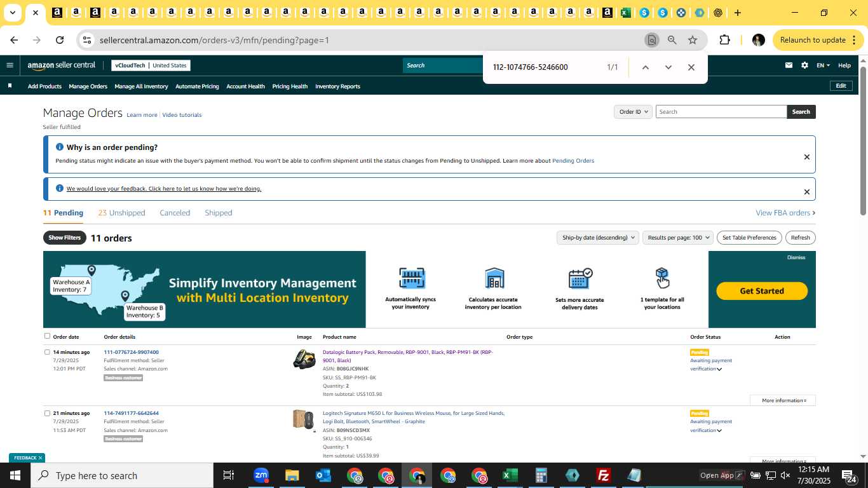Bookmark this page with the star icon
Viewport: 868px width, 488px height.
coord(693,40)
